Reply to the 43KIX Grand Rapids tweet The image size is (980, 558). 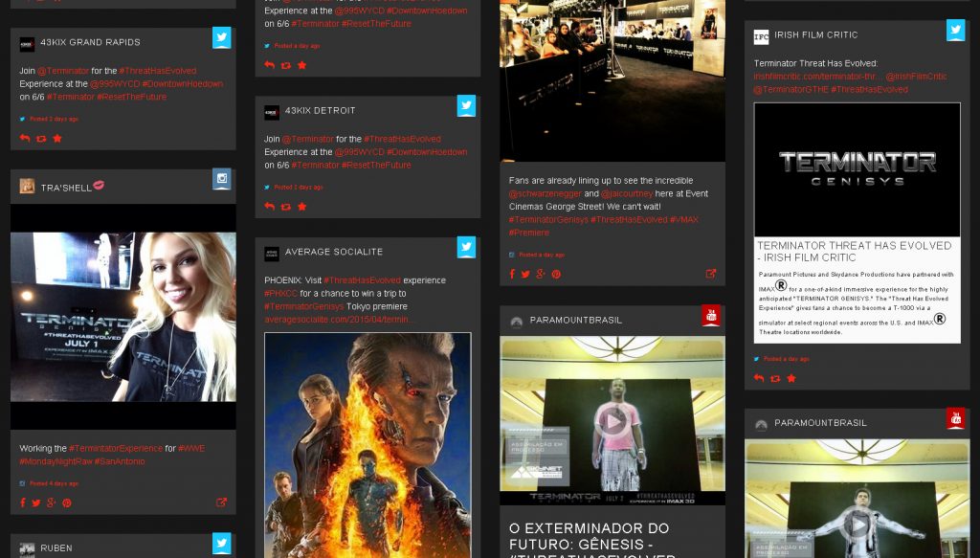[24, 138]
